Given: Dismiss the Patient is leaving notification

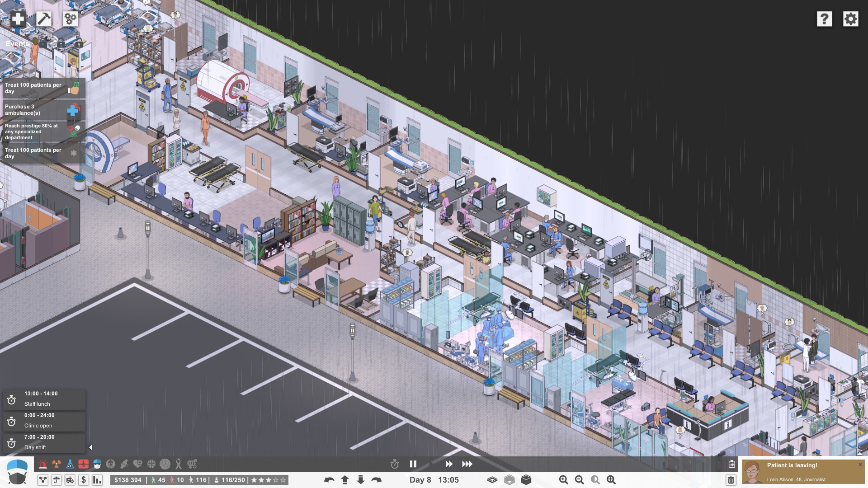Looking at the screenshot, I should point(860,465).
